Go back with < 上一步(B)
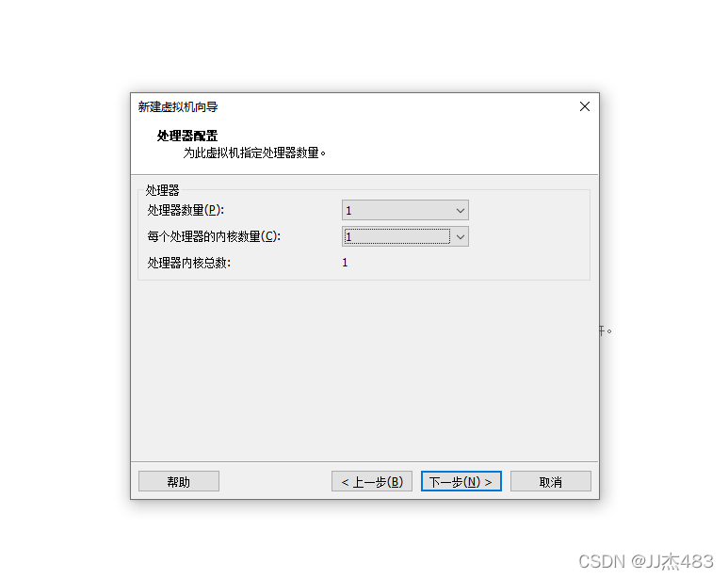Image resolution: width=728 pixels, height=579 pixels. click(x=372, y=482)
